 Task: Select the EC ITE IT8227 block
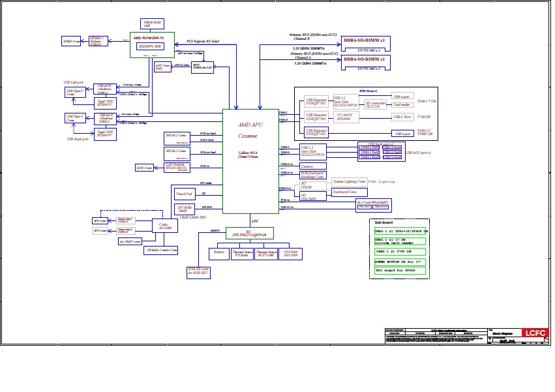tap(250, 233)
